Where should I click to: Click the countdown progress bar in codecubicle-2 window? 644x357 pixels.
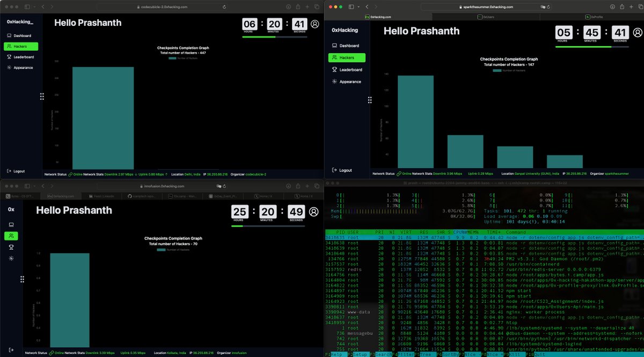(275, 37)
